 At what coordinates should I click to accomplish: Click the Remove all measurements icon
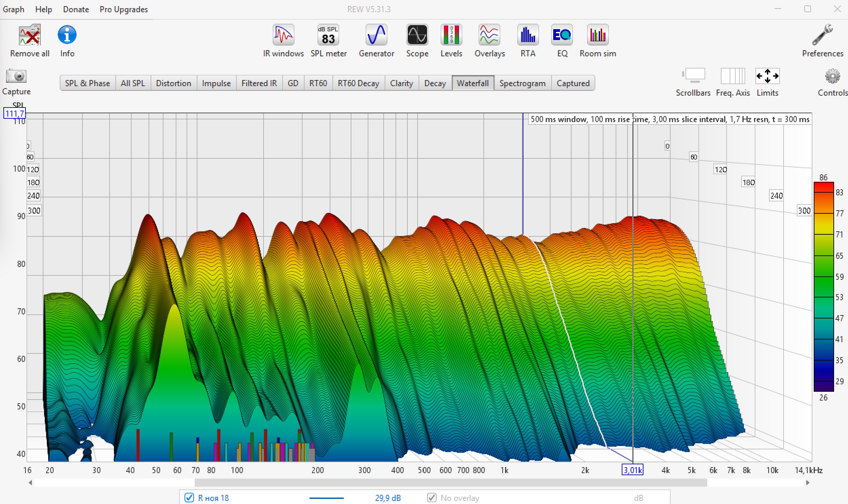[30, 35]
